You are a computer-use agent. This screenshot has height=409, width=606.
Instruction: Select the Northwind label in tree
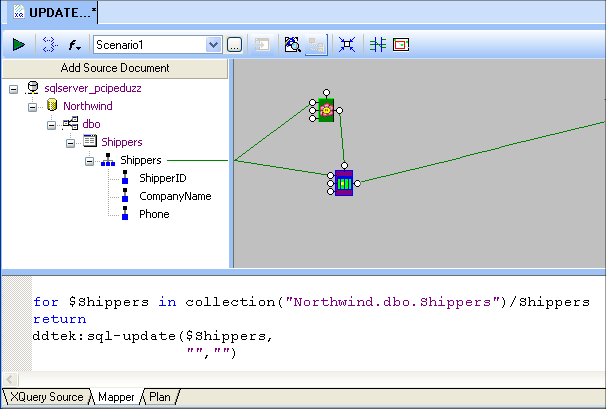pyautogui.click(x=88, y=106)
